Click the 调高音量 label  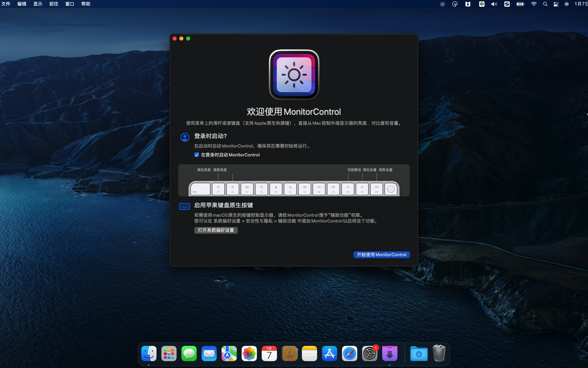point(386,170)
